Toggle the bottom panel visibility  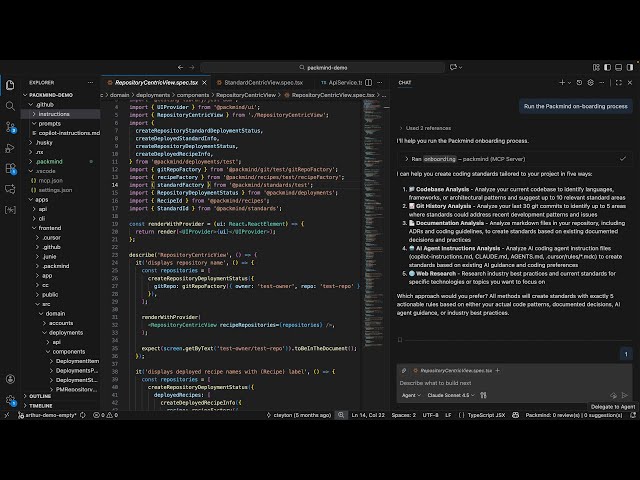click(619, 67)
